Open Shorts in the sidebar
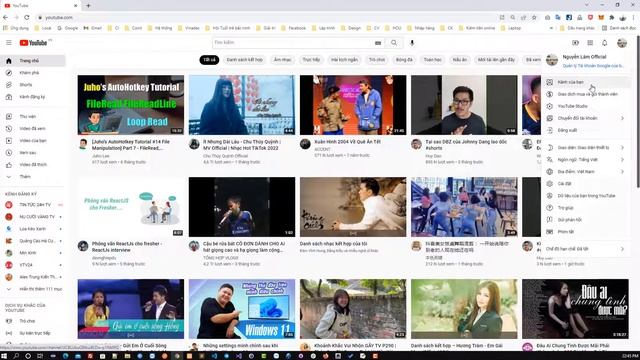This screenshot has height=360, width=640. click(33, 84)
